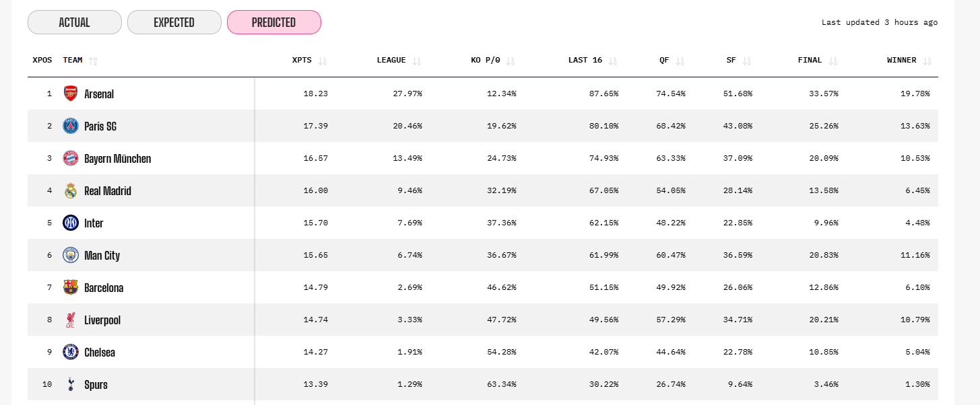Click the Arsenal club crest icon

point(71,94)
